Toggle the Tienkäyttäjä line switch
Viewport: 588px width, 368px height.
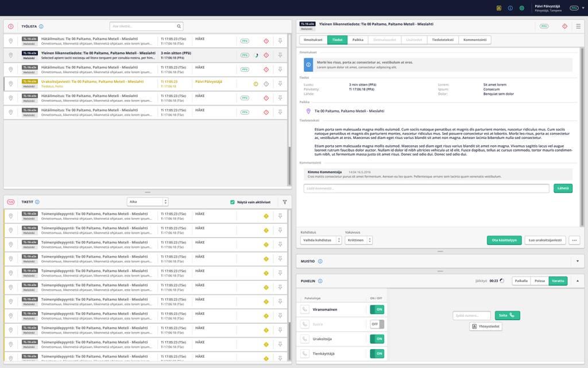(377, 354)
